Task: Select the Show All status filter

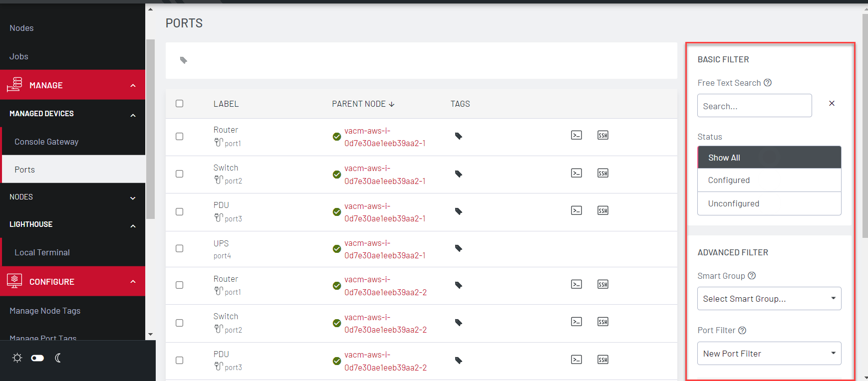Action: pyautogui.click(x=769, y=158)
